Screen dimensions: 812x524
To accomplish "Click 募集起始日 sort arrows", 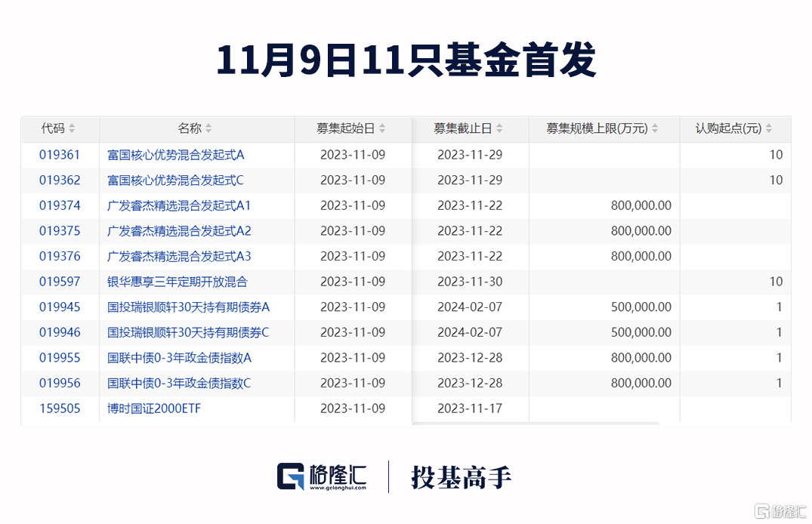I will 382,129.
